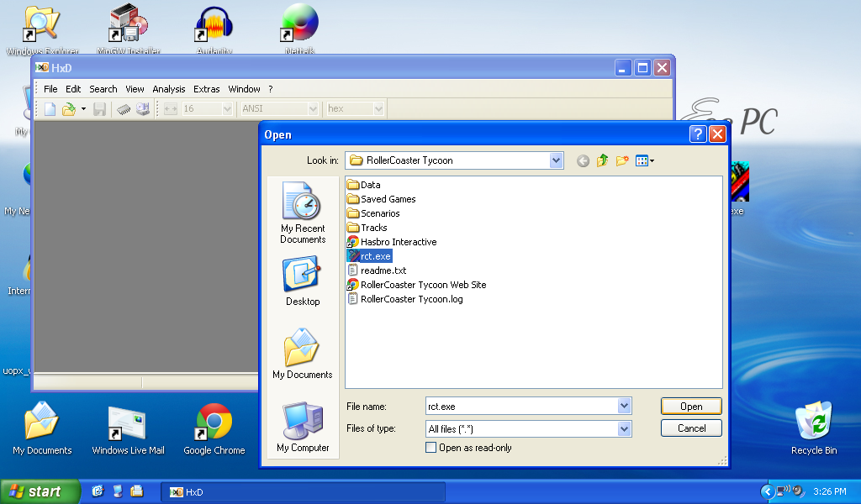Select the MinGW Installer desktop shortcut
This screenshot has width=861, height=504.
(129, 29)
